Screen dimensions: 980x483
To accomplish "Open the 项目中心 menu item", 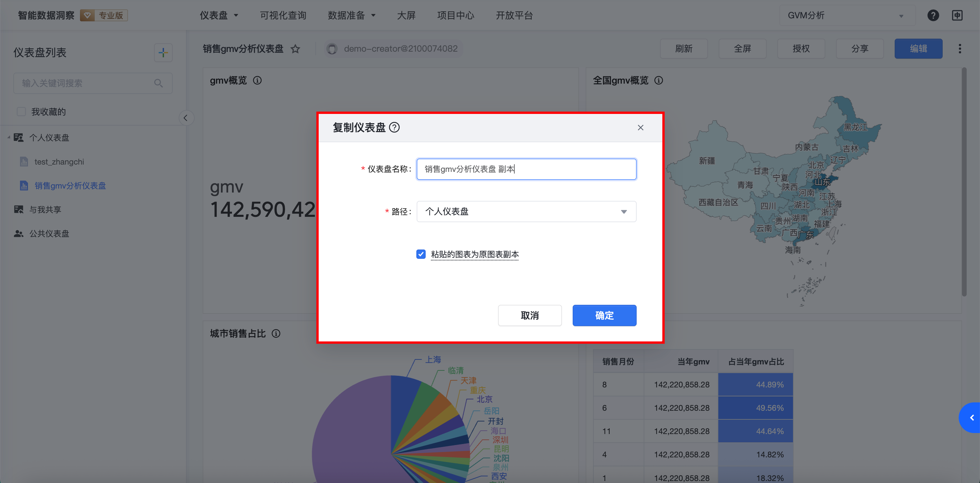I will pyautogui.click(x=455, y=16).
